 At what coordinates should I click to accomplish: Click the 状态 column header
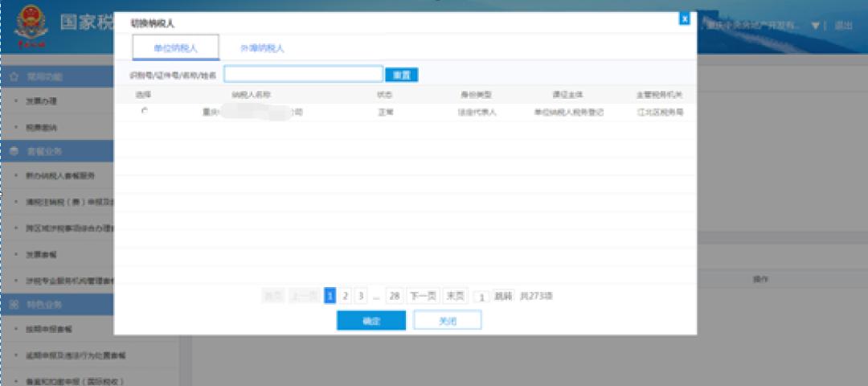point(385,95)
